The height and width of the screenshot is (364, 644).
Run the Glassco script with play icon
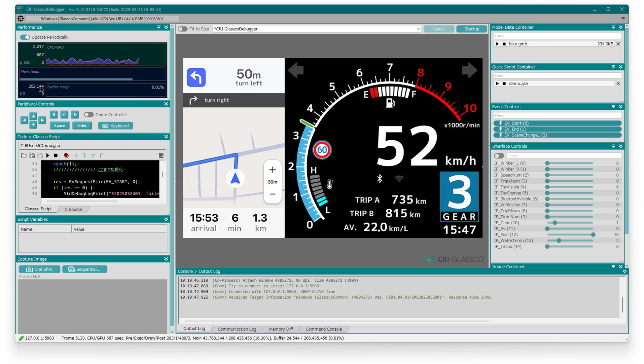tap(48, 155)
